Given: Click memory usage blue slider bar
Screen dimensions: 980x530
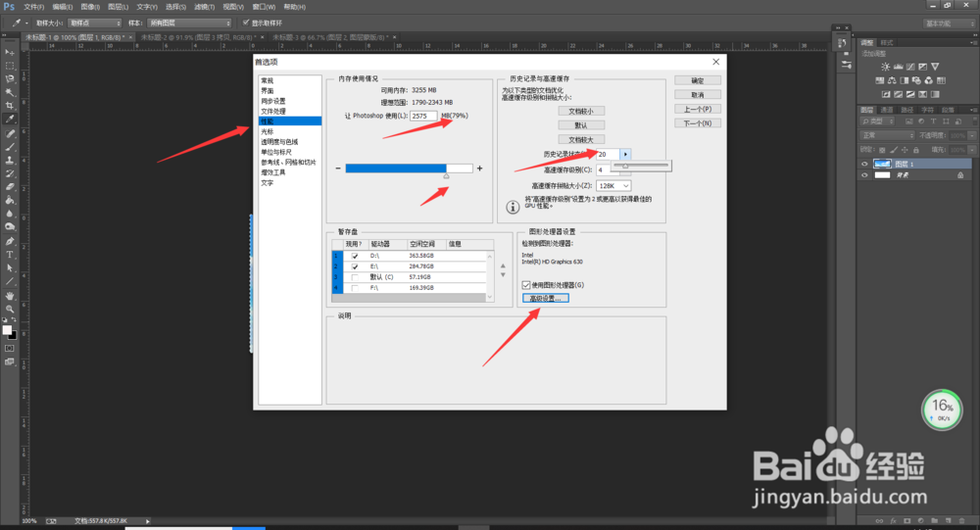Looking at the screenshot, I should (409, 169).
